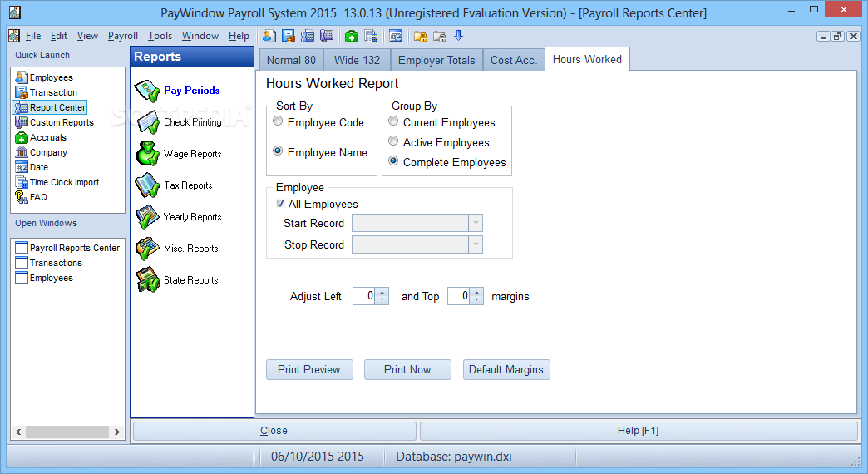The width and height of the screenshot is (868, 474).
Task: Click the purple telephone toolbar icon
Action: click(x=327, y=36)
